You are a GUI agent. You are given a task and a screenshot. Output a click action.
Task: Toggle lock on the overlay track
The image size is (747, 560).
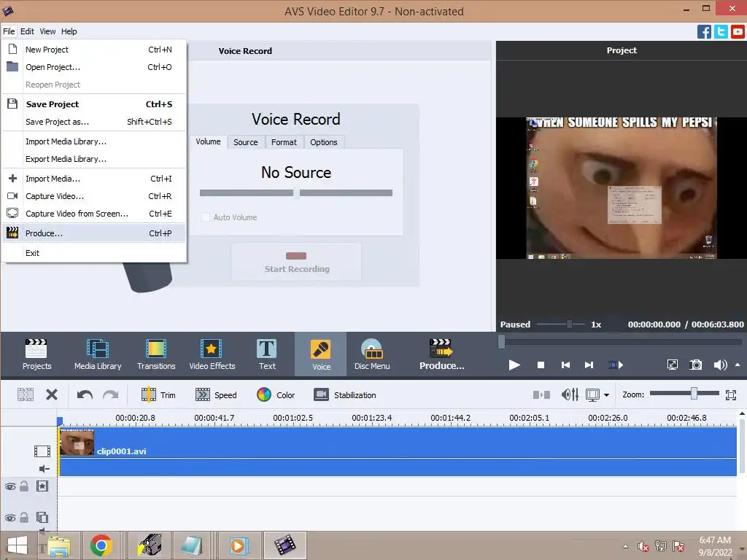(24, 517)
